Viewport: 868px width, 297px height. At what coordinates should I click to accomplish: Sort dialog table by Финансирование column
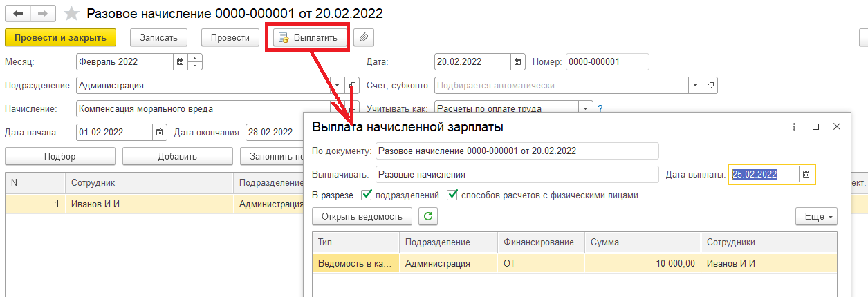point(541,242)
